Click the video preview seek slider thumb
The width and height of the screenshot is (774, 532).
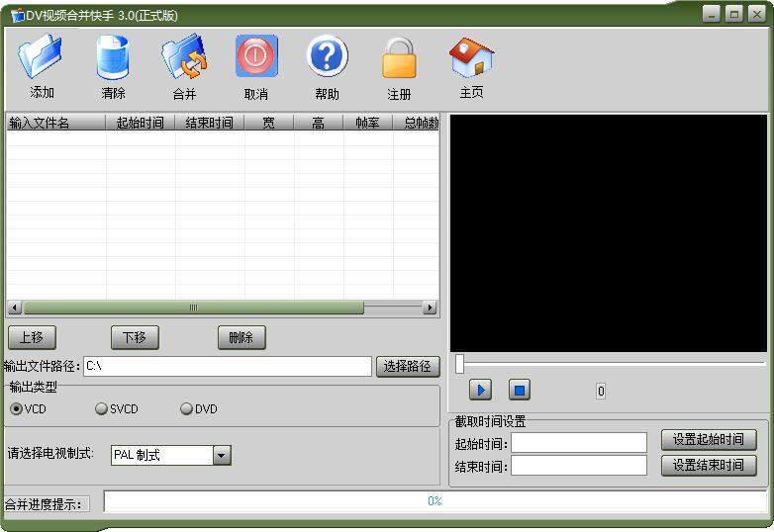tap(459, 364)
